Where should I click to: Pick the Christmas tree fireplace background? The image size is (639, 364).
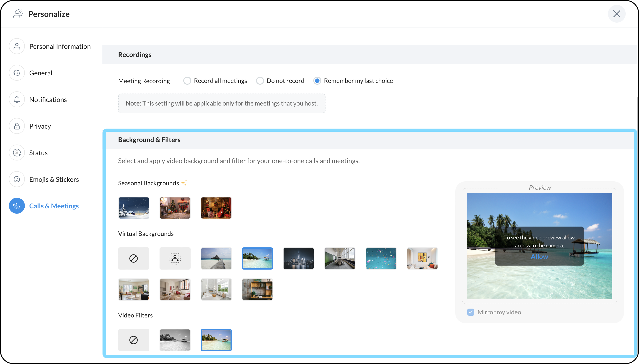pos(175,208)
